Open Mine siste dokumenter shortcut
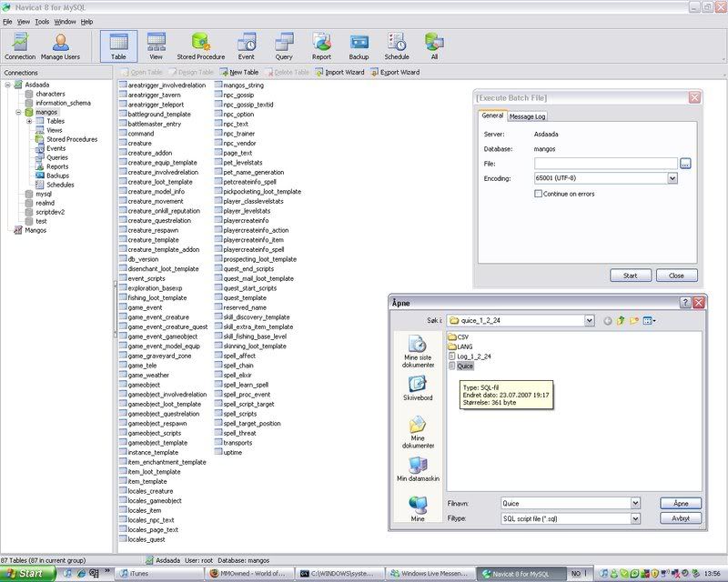 [x=418, y=352]
